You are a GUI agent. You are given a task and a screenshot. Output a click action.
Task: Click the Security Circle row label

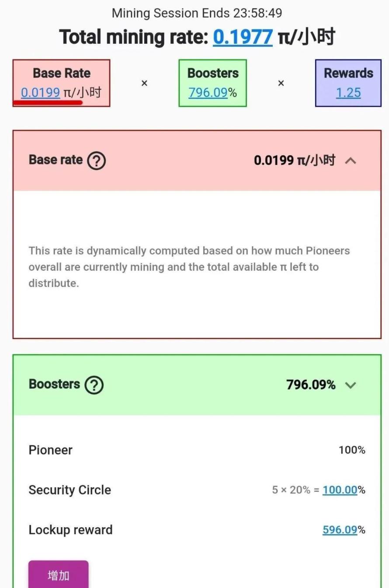[x=70, y=490]
